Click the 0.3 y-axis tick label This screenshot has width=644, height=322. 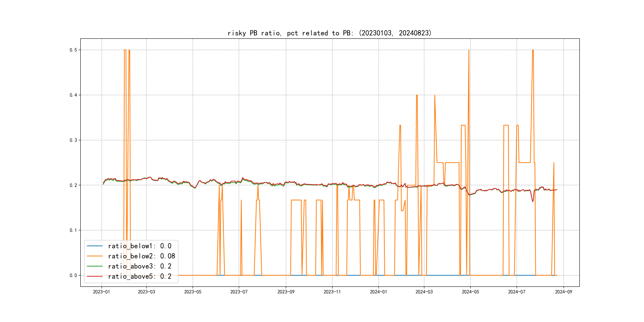[x=73, y=140]
